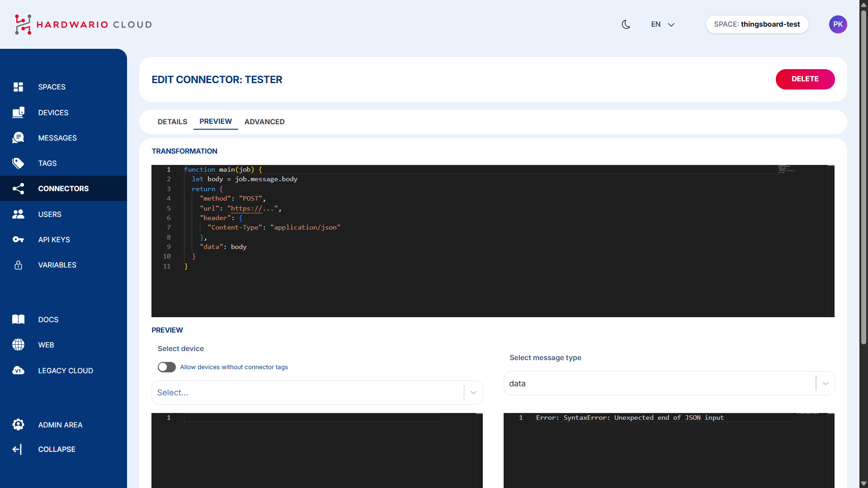The image size is (868, 488).
Task: Change the space from thingsboard-test selector
Action: point(757,24)
